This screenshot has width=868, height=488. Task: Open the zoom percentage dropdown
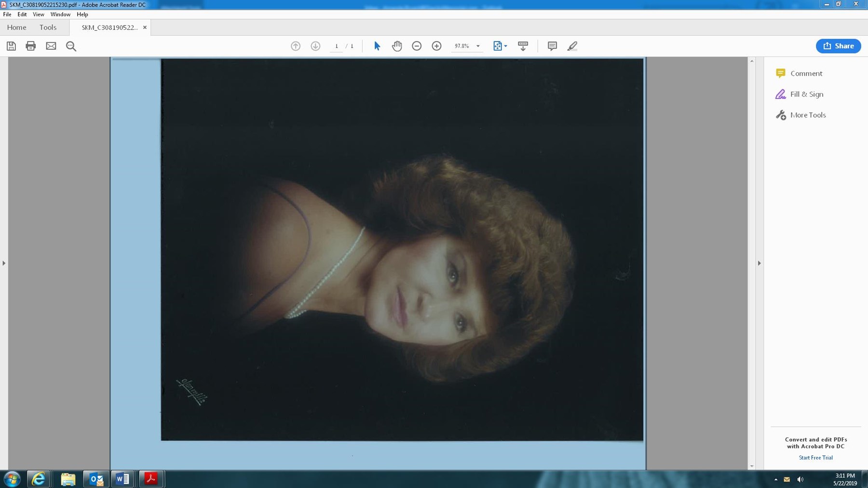(x=478, y=46)
